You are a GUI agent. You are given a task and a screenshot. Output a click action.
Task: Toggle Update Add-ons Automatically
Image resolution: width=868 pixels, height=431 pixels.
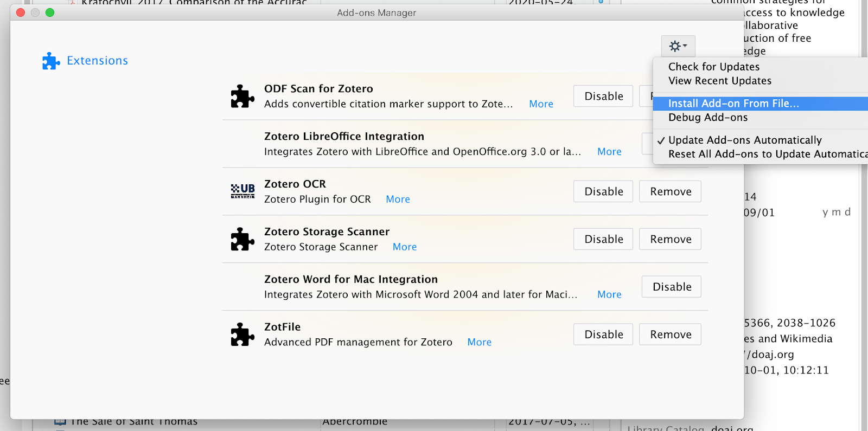pos(744,140)
